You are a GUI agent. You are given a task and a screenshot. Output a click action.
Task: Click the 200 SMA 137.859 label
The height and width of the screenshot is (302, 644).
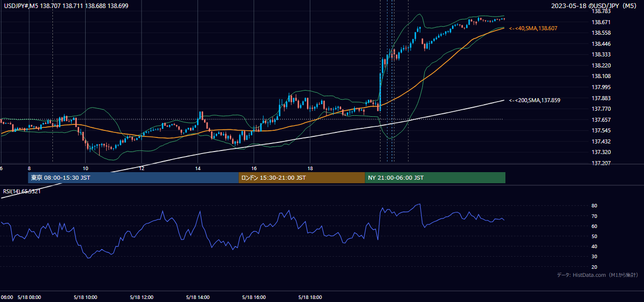[535, 101]
